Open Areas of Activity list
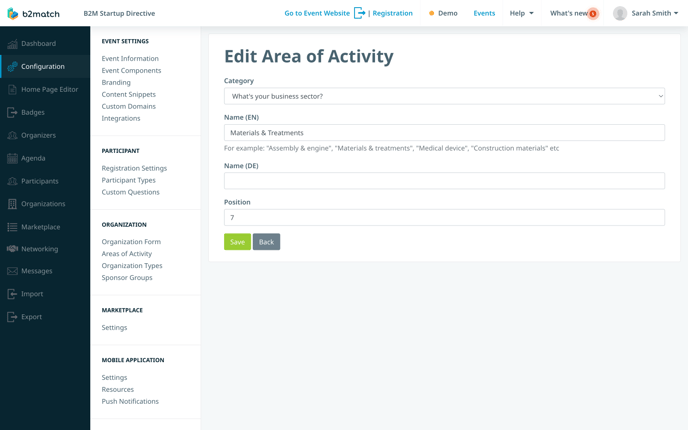 pos(127,254)
